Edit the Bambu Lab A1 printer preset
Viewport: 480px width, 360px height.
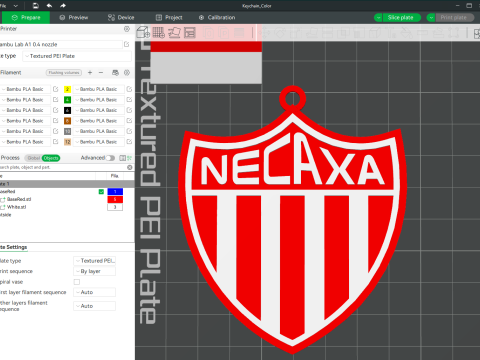coord(127,44)
